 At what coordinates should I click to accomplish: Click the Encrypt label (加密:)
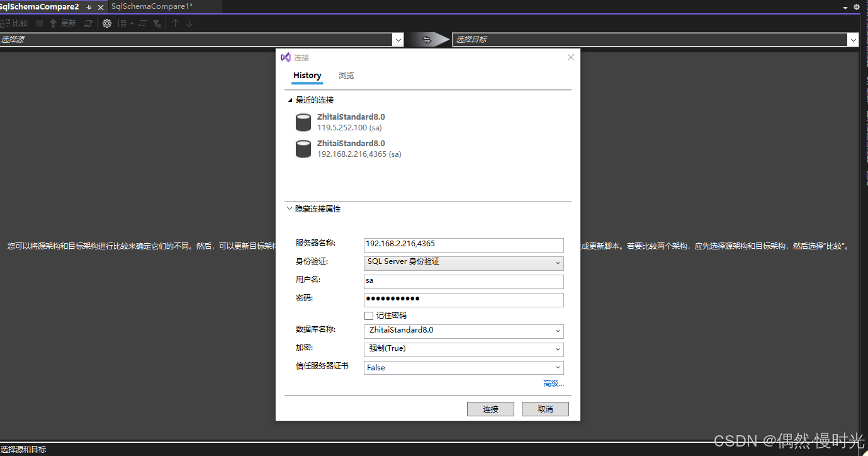click(305, 348)
